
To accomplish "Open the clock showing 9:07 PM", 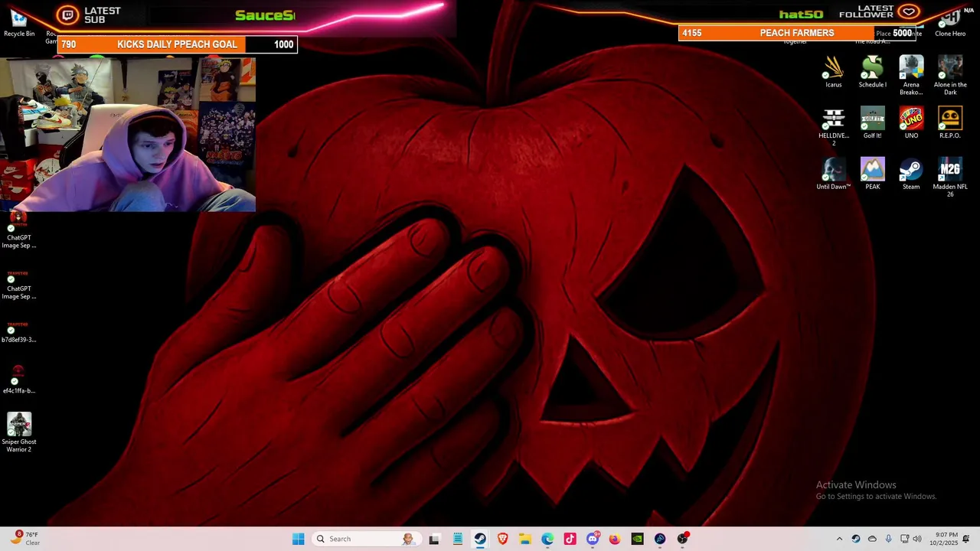I will [943, 539].
